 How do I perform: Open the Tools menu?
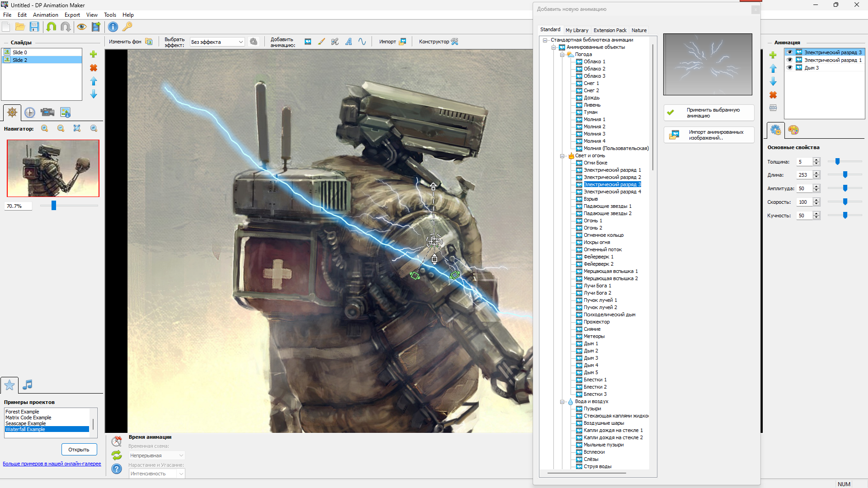(x=110, y=15)
